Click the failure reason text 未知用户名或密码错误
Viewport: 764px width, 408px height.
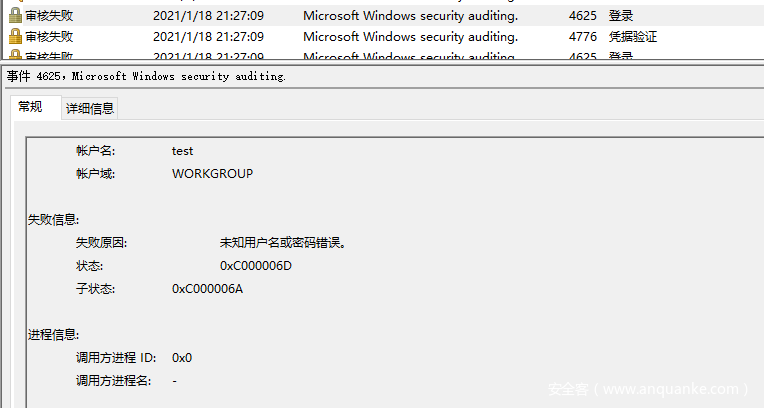coord(283,243)
